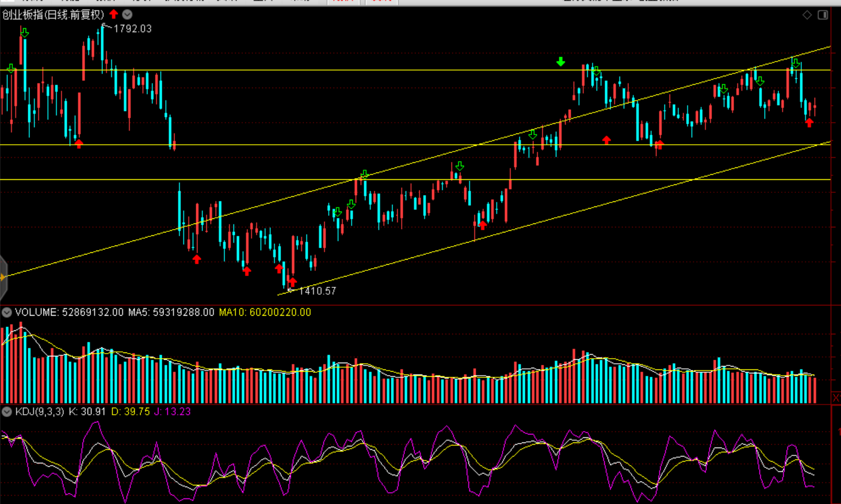The height and width of the screenshot is (504, 841).
Task: Click the KDJ(9,3,3) parameter label
Action: pyautogui.click(x=40, y=412)
